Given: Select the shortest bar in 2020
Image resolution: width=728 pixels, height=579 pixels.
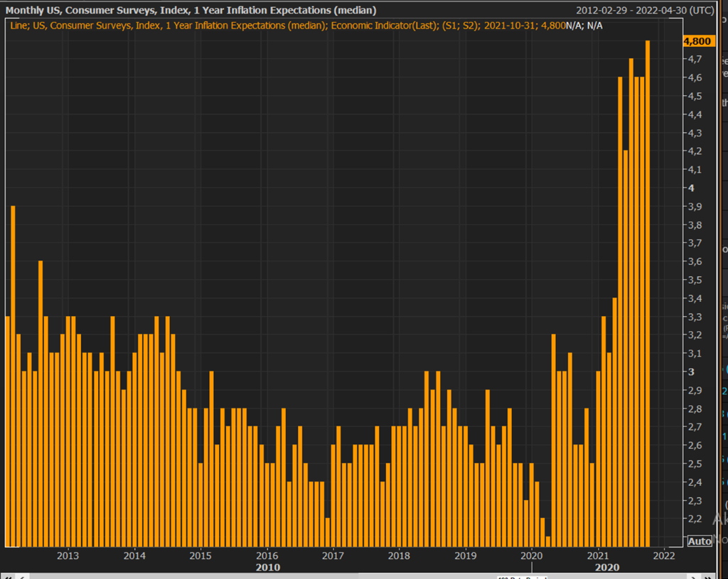Looking at the screenshot, I should point(548,541).
